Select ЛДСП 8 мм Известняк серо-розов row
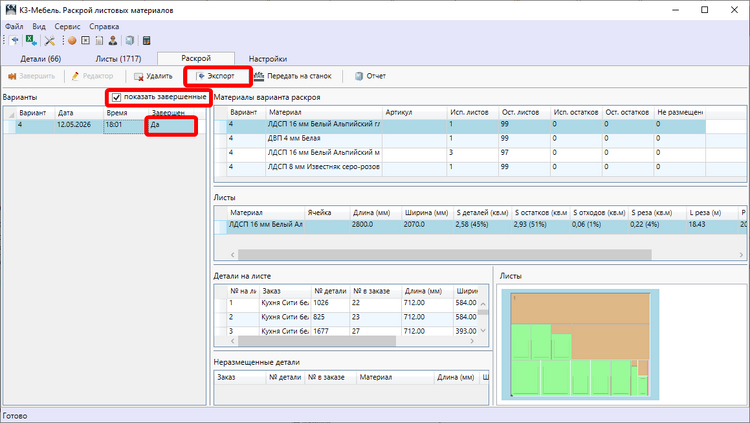This screenshot has height=423, width=750. [460, 167]
